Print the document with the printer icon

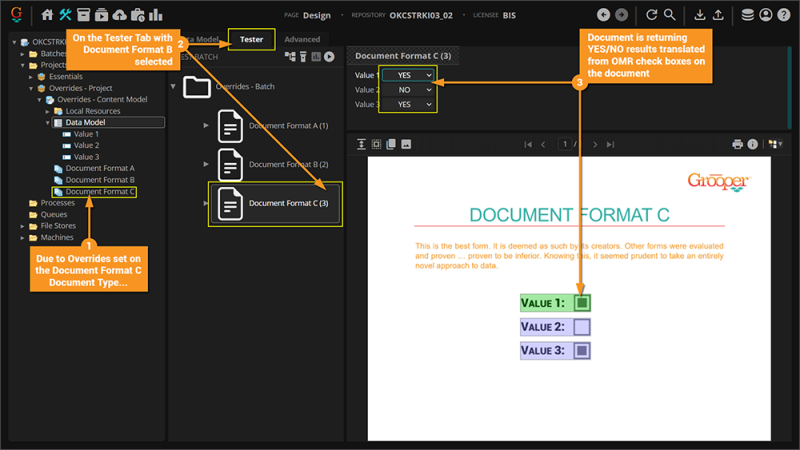click(737, 144)
